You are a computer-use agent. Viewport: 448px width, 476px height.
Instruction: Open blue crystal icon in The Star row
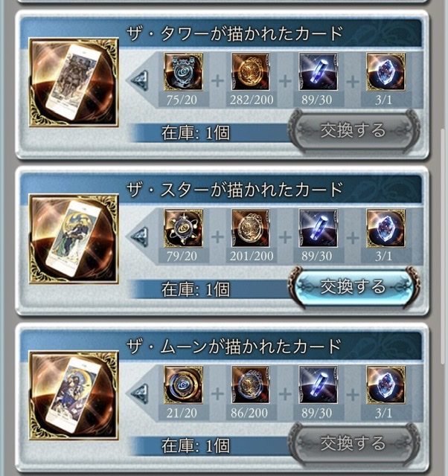(318, 228)
